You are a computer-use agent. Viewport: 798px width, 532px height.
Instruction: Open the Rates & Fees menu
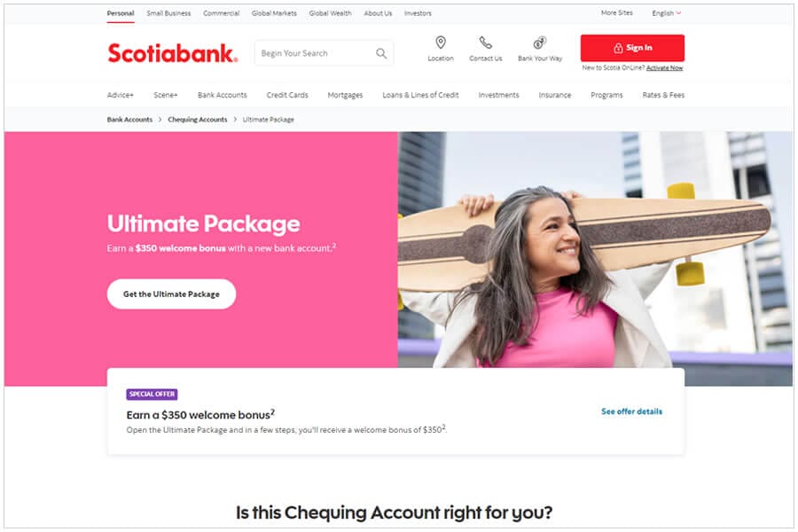663,95
